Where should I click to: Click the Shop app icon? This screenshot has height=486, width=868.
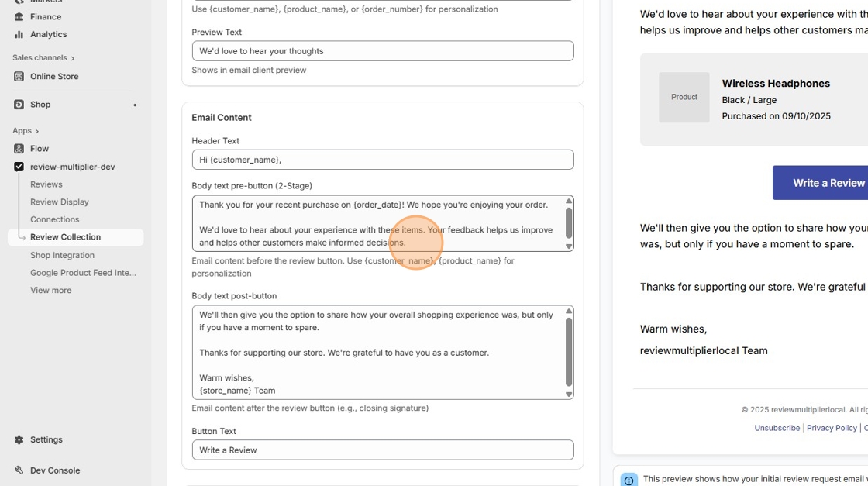[x=19, y=105]
